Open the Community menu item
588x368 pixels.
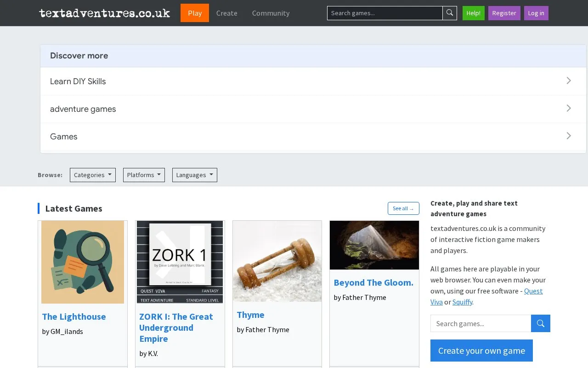[271, 13]
